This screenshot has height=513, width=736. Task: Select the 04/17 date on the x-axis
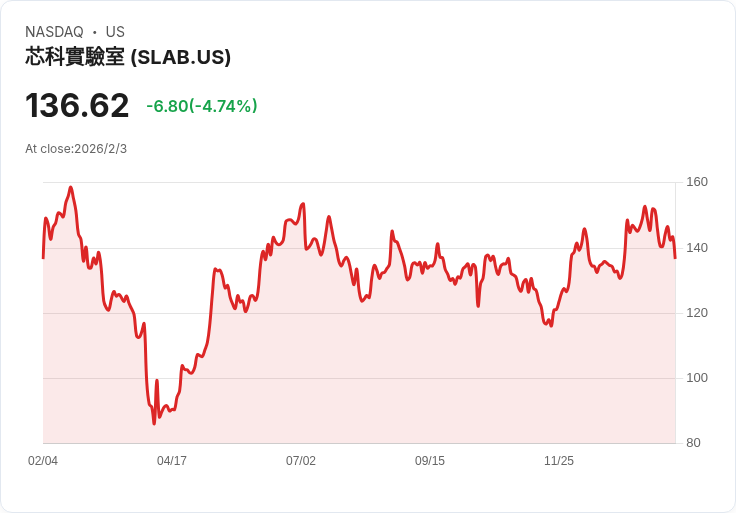click(x=172, y=461)
